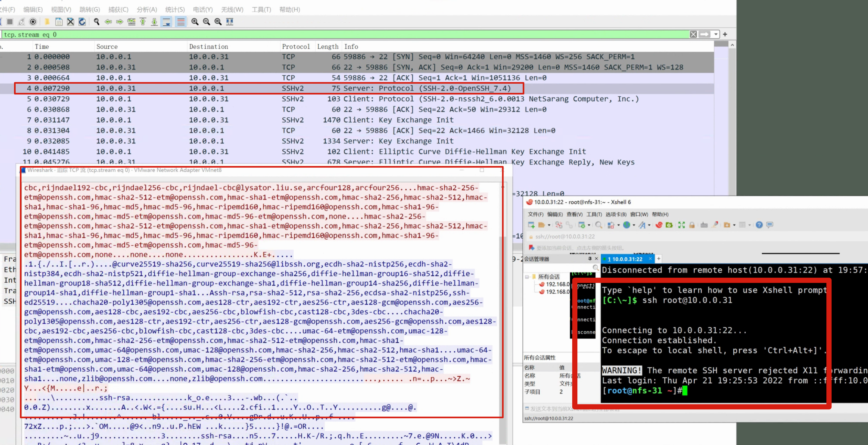Open display filter history dropdown arrow
This screenshot has width=868, height=445.
tap(716, 34)
